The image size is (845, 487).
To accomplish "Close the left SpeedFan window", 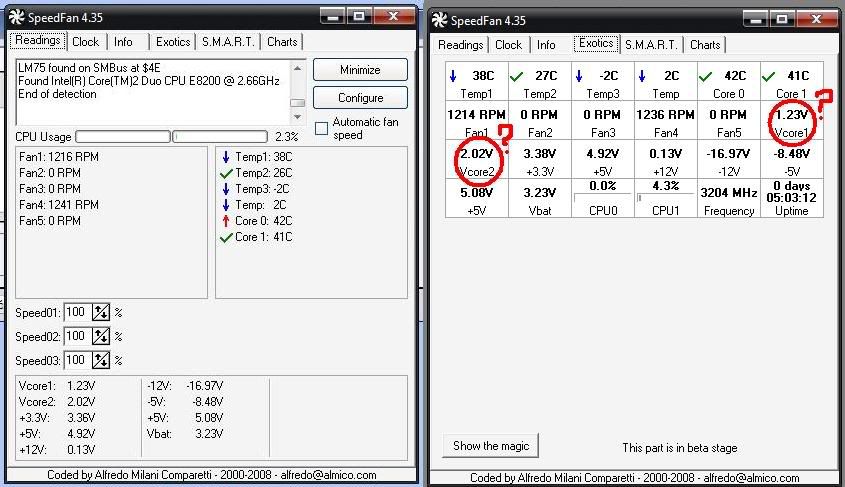I will (x=393, y=16).
